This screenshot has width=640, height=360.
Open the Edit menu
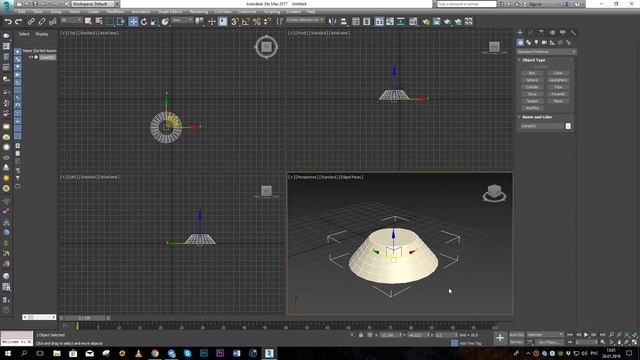[22, 12]
